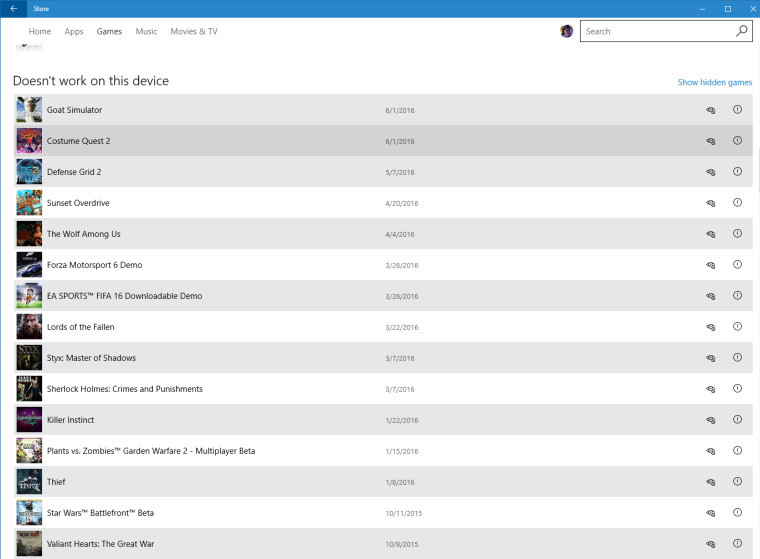760x559 pixels.
Task: Open the Apps tab
Action: click(x=74, y=32)
